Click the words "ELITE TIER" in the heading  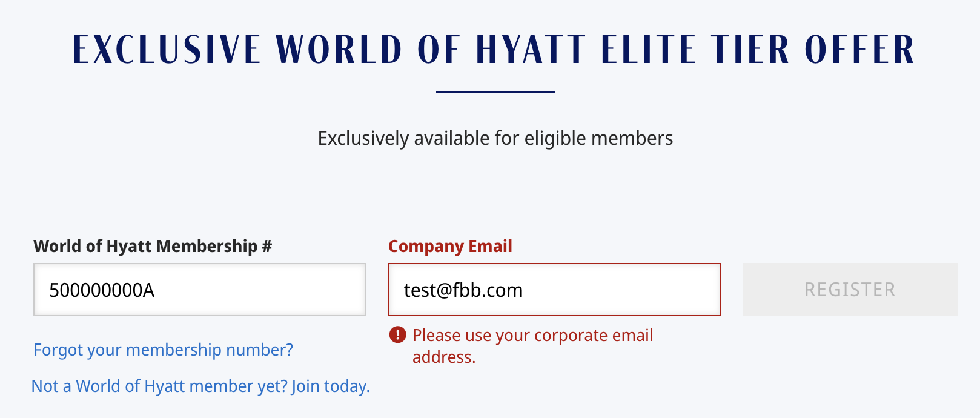tap(695, 50)
